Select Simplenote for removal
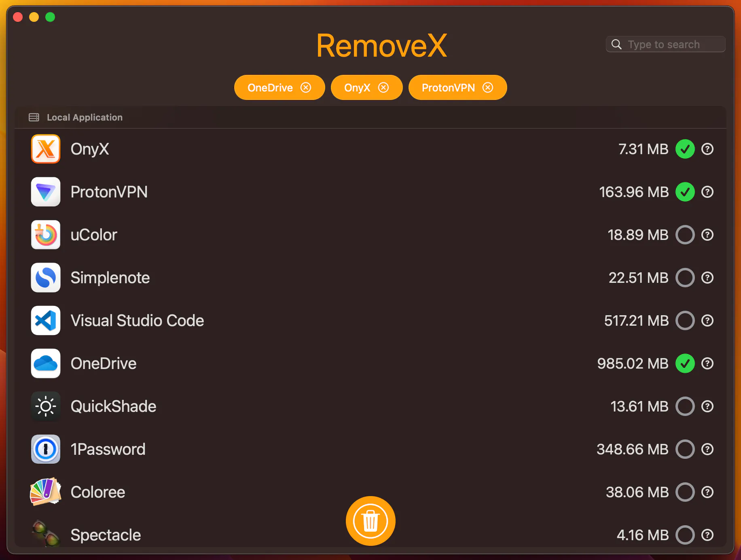 tap(685, 278)
